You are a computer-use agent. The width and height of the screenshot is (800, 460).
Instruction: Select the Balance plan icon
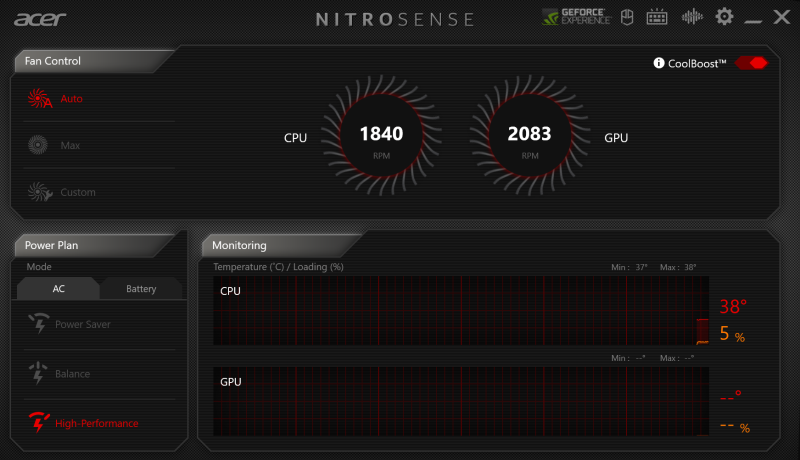point(38,373)
